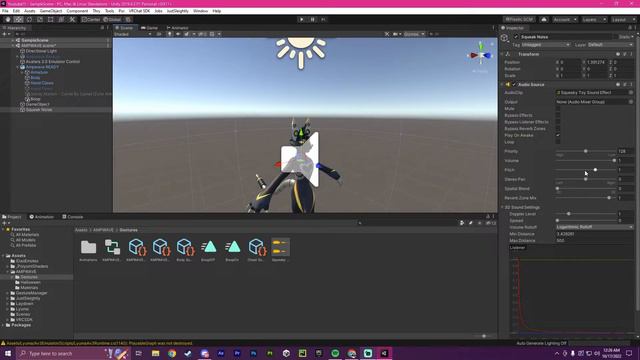Open the Windows Start button

8,353
